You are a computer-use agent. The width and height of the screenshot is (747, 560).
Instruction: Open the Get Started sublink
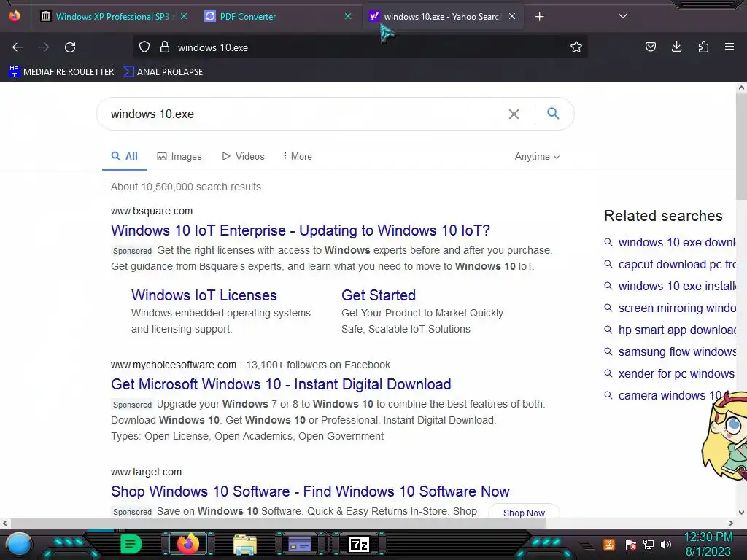pyautogui.click(x=379, y=295)
